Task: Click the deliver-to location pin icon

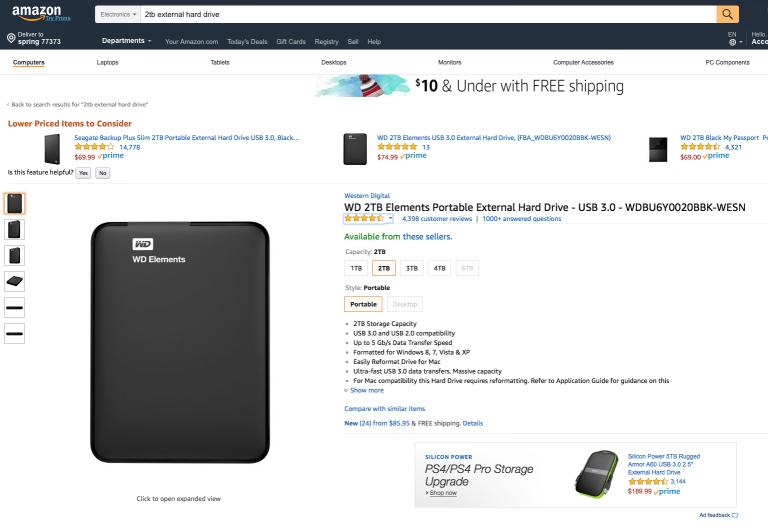Action: [11, 38]
